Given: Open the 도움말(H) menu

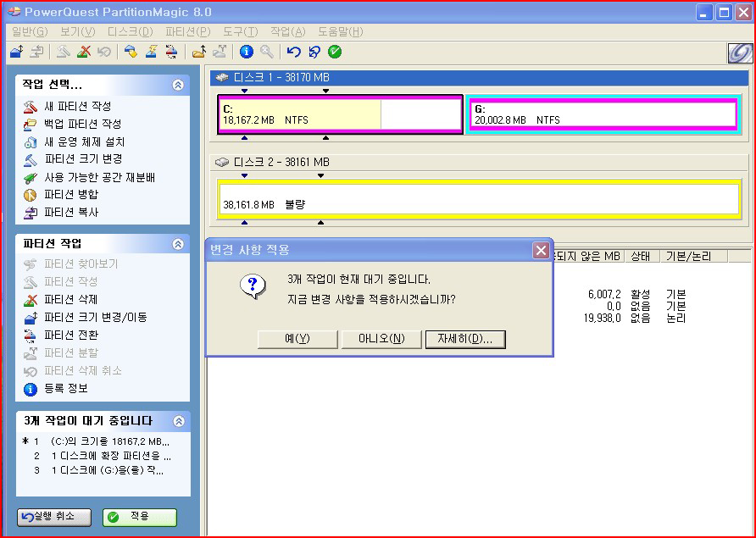Looking at the screenshot, I should pyautogui.click(x=341, y=32).
